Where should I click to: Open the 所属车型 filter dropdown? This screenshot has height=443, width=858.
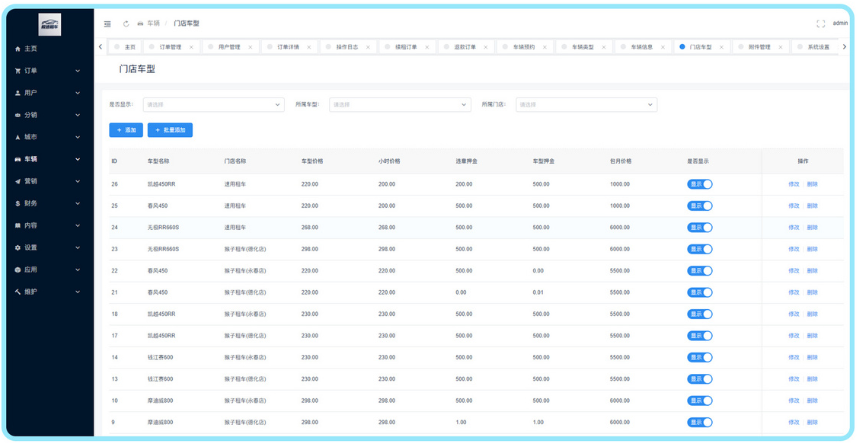point(400,104)
